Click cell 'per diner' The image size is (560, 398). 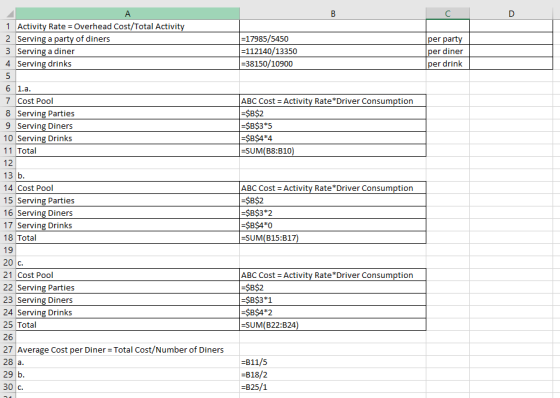(x=448, y=51)
